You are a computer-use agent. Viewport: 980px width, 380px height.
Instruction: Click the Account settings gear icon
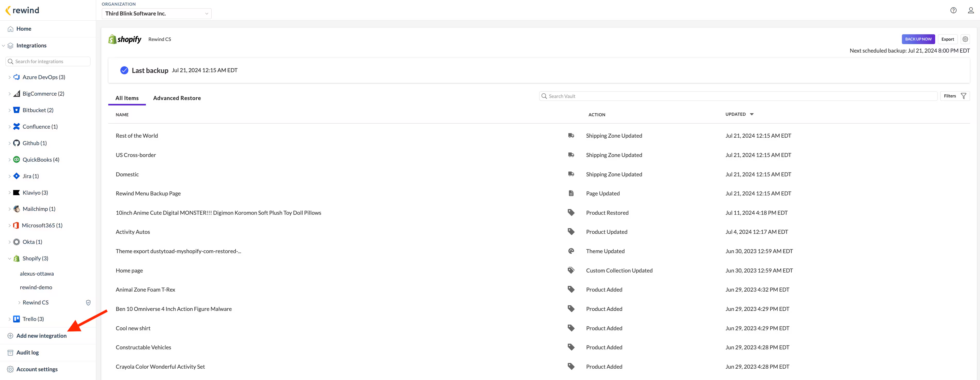click(10, 369)
